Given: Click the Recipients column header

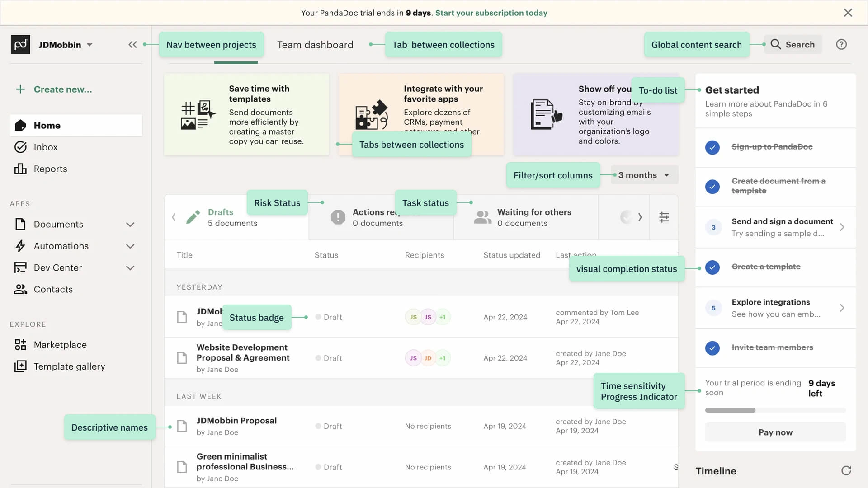Looking at the screenshot, I should (425, 255).
